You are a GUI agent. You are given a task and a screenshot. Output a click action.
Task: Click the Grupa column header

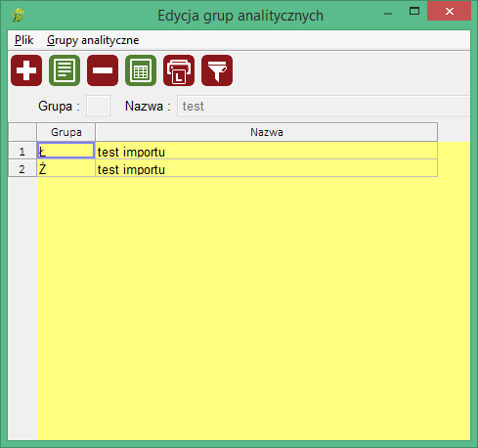(x=66, y=132)
